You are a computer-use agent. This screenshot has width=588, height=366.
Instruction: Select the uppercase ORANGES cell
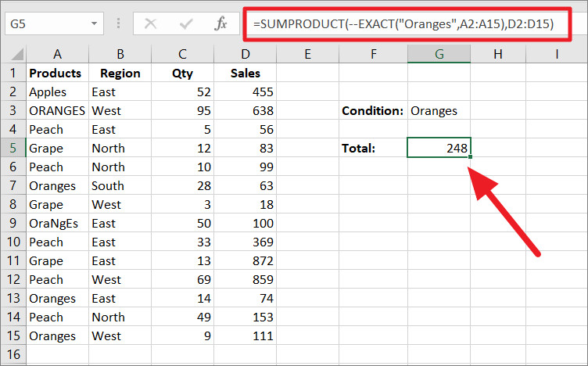click(x=57, y=110)
